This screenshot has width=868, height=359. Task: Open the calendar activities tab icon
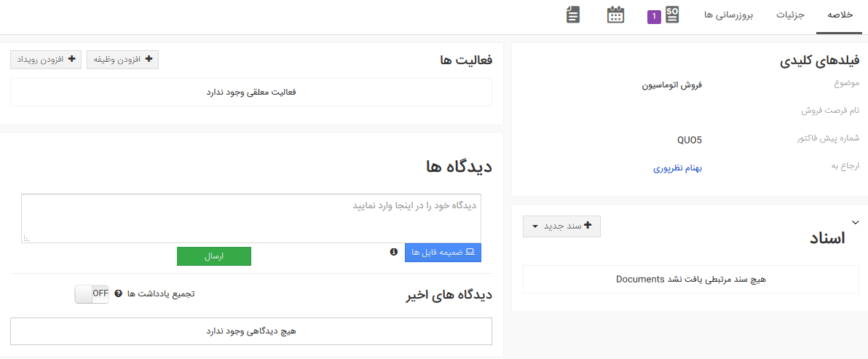click(615, 15)
